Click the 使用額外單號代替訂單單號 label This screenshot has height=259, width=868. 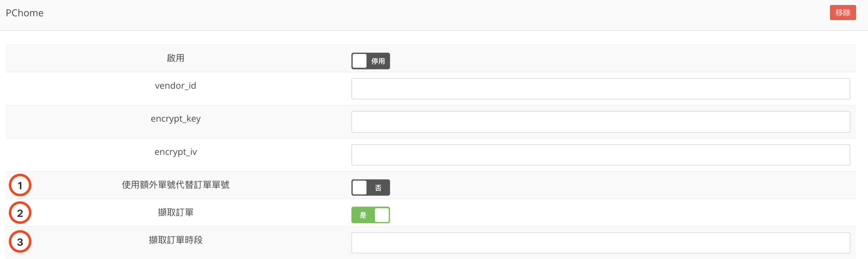[175, 185]
